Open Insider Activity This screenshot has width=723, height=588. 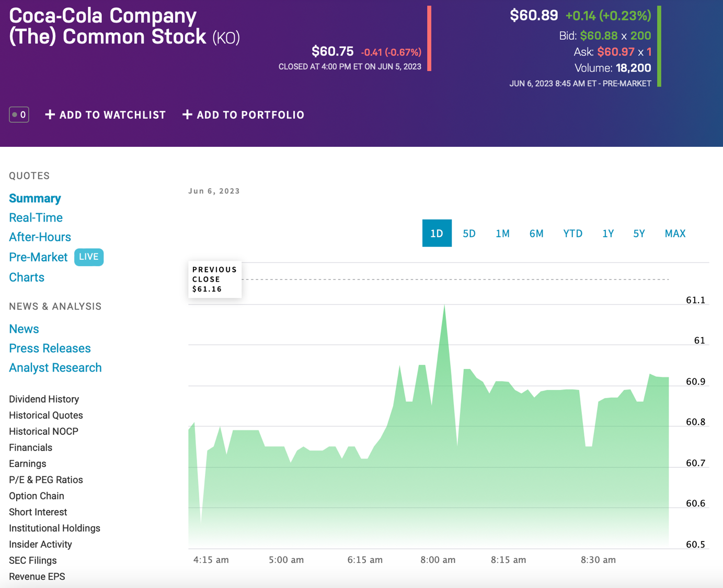point(40,544)
